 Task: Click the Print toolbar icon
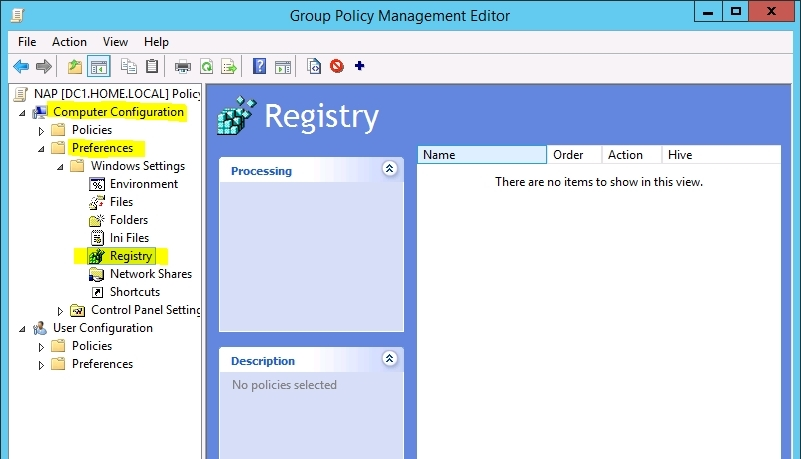183,67
